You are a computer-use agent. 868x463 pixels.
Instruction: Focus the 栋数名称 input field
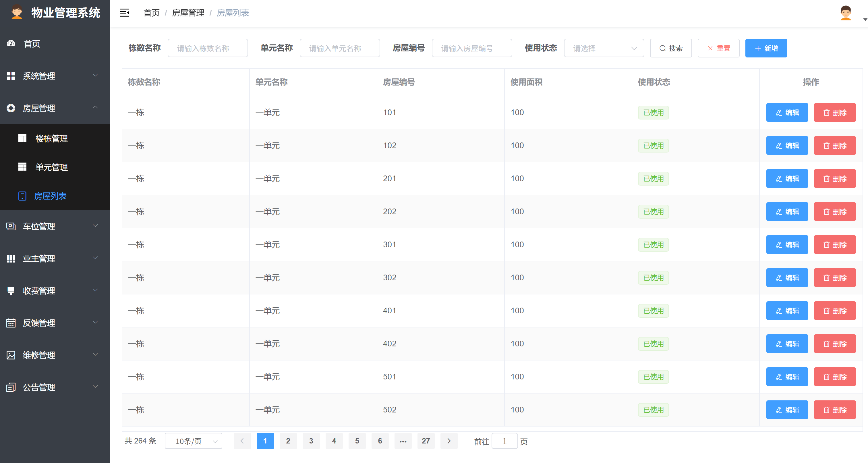(x=208, y=48)
